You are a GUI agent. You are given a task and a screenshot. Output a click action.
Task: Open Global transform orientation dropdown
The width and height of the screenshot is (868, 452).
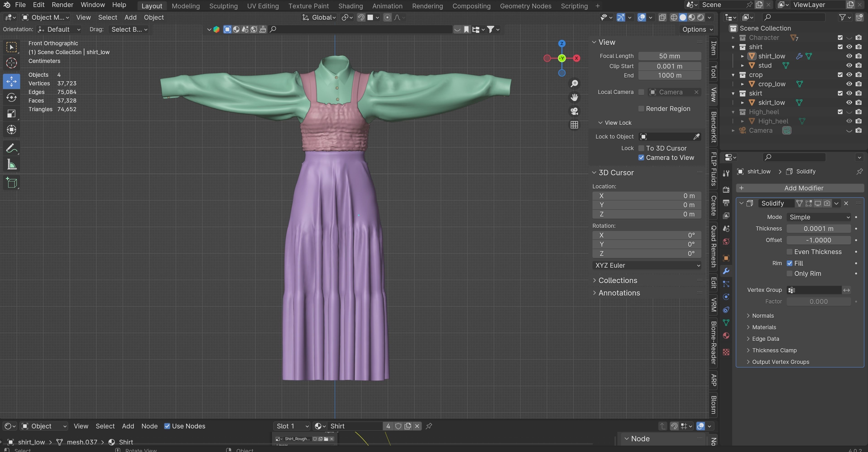coord(319,17)
